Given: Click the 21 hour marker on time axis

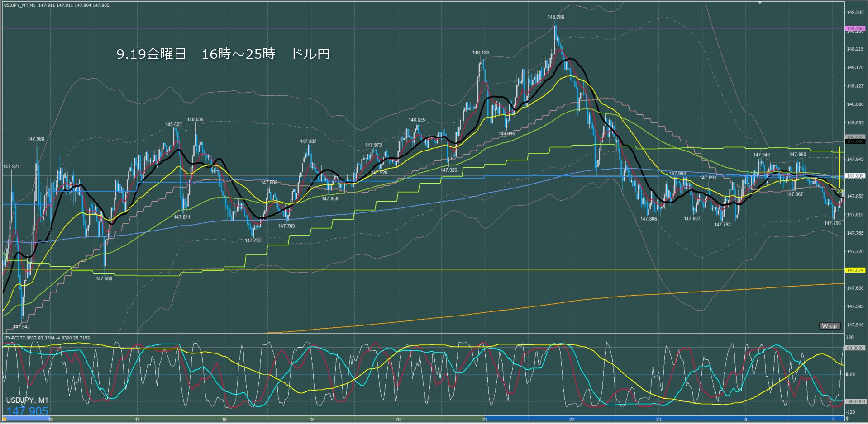Looking at the screenshot, I should click(x=485, y=419).
